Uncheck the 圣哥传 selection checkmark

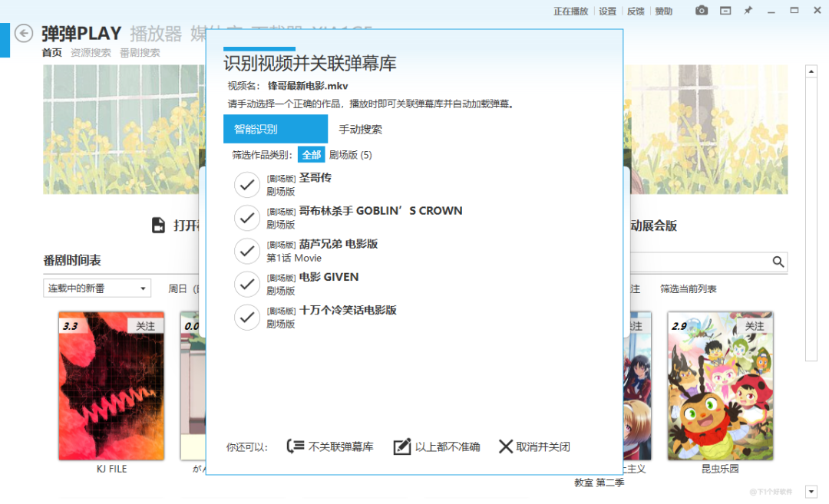[246, 185]
